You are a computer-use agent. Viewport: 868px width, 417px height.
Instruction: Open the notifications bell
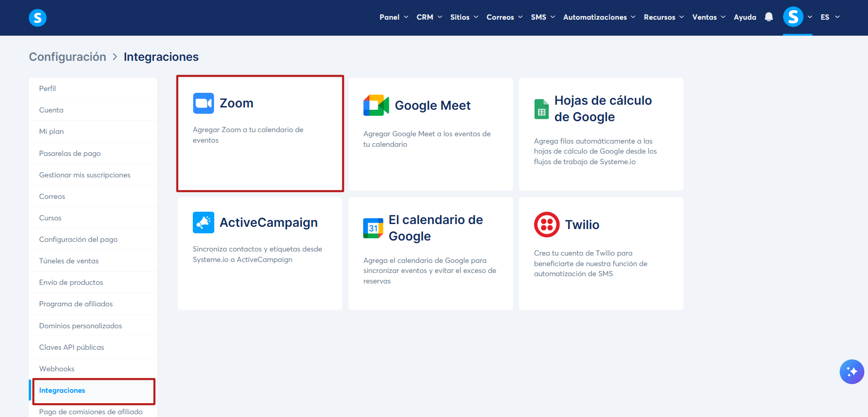[769, 17]
